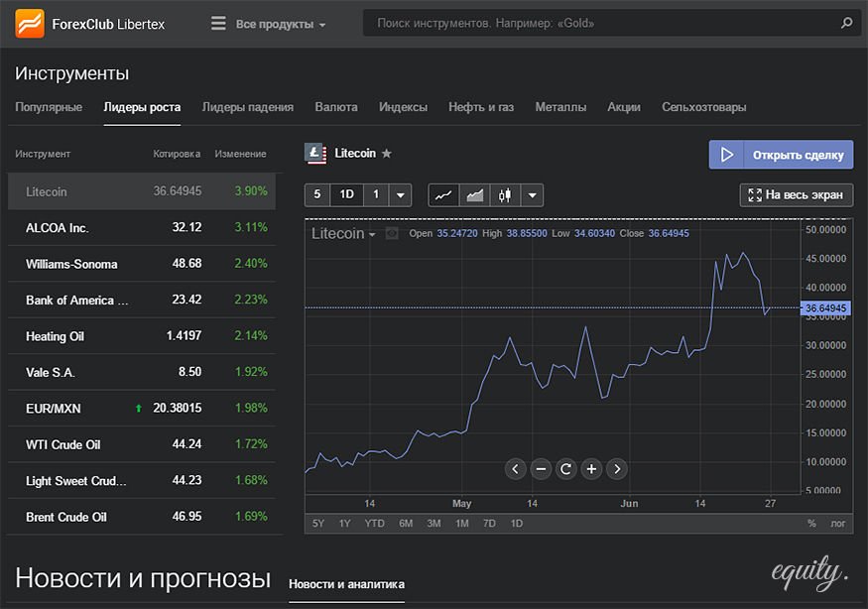The image size is (868, 609).
Task: Select the candlestick chart type icon
Action: [x=505, y=194]
